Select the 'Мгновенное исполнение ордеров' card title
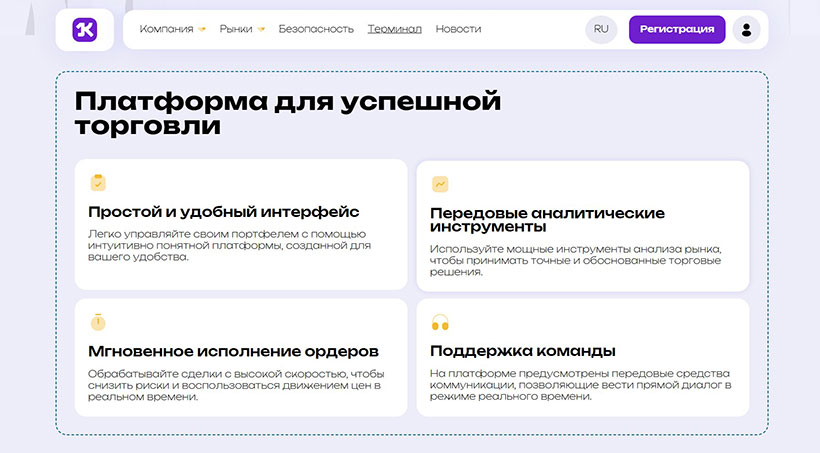Screen dimensions: 820x453 pos(233,351)
